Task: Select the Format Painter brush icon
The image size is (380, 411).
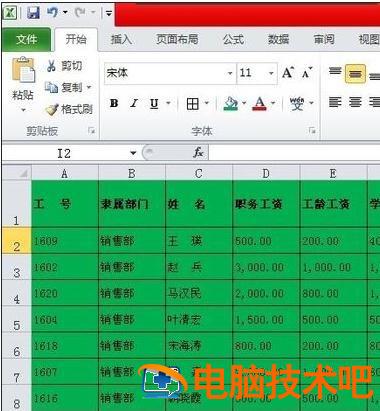Action: [x=52, y=109]
